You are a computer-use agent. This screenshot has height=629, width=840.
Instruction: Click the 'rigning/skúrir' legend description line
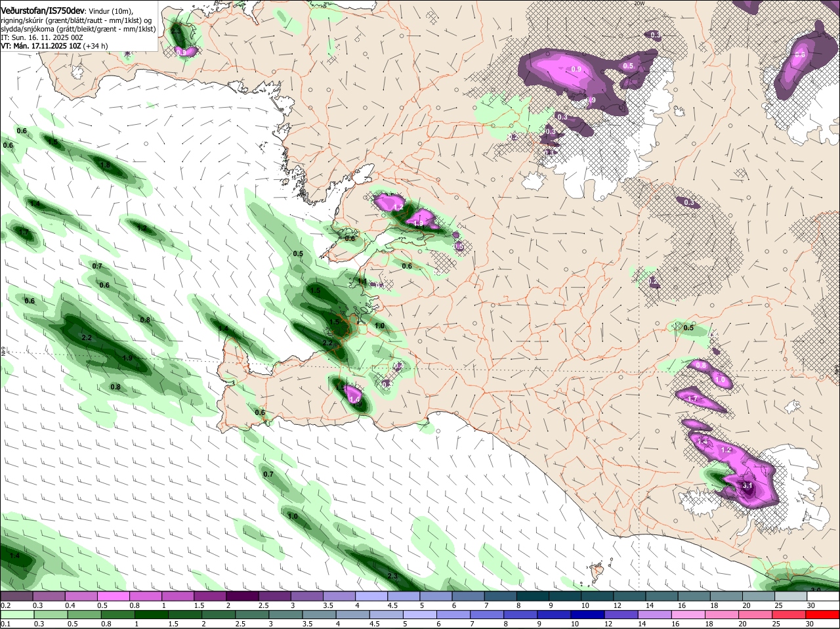77,20
